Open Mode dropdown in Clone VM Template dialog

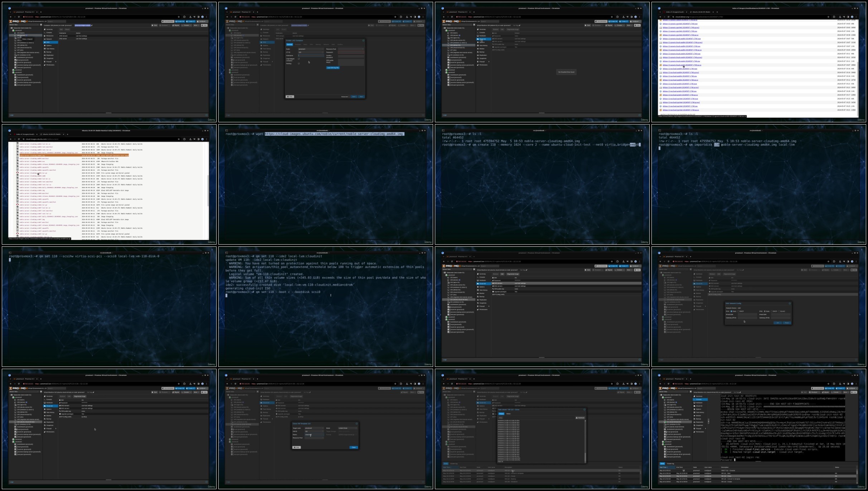pyautogui.click(x=348, y=428)
